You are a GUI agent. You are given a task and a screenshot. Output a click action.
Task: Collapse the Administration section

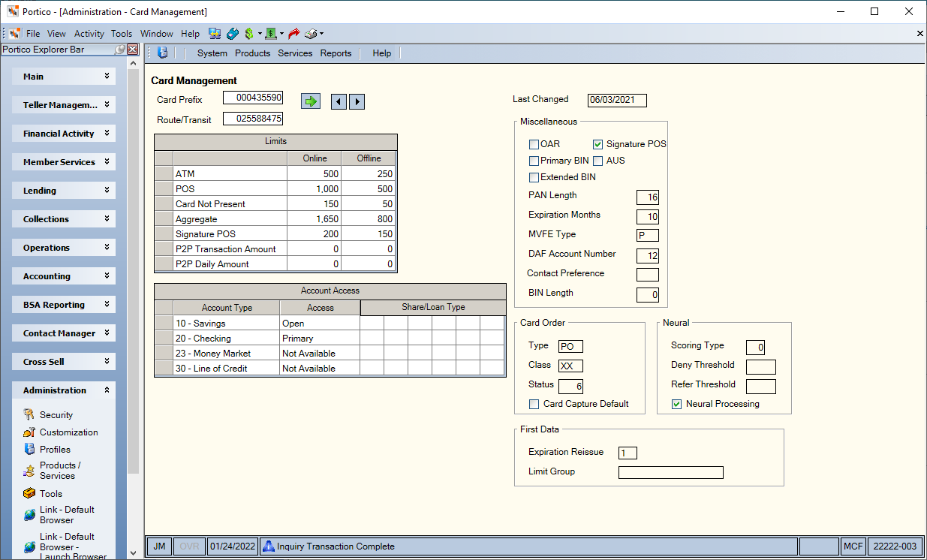tap(64, 390)
